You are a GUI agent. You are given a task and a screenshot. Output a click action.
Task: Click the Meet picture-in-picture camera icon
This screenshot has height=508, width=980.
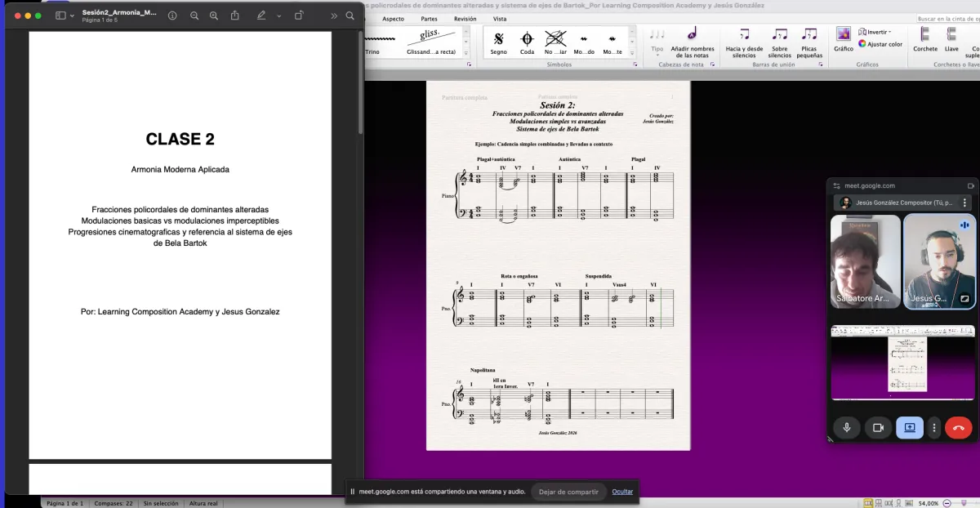(971, 185)
